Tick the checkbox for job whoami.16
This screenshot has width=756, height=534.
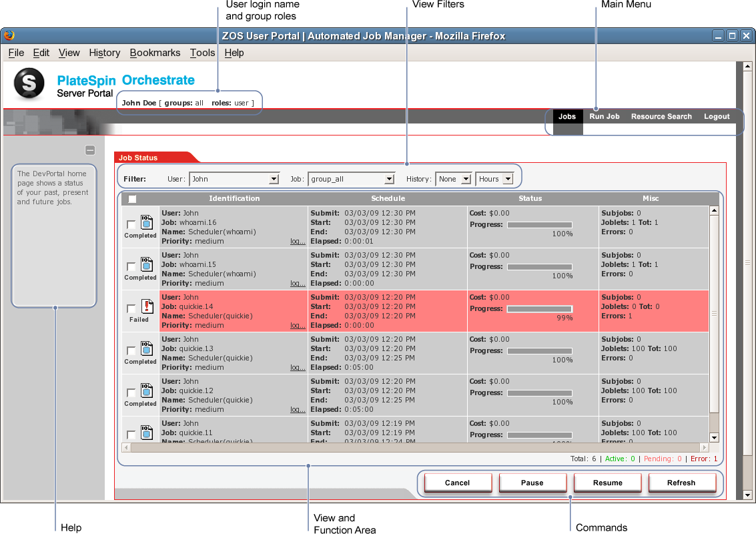coord(131,224)
